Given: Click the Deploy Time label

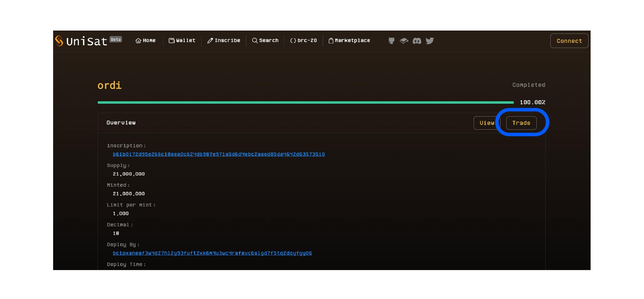Looking at the screenshot, I should (x=126, y=264).
